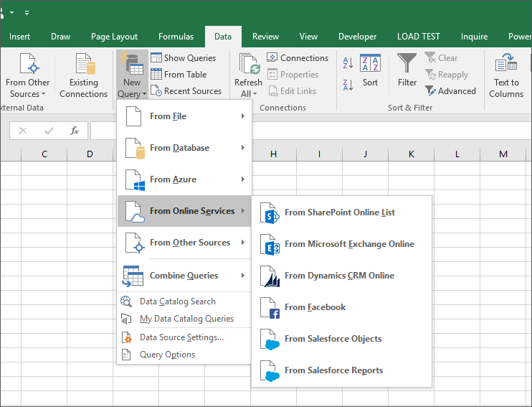This screenshot has height=407, width=532.
Task: Click the Connections button
Action: [298, 57]
